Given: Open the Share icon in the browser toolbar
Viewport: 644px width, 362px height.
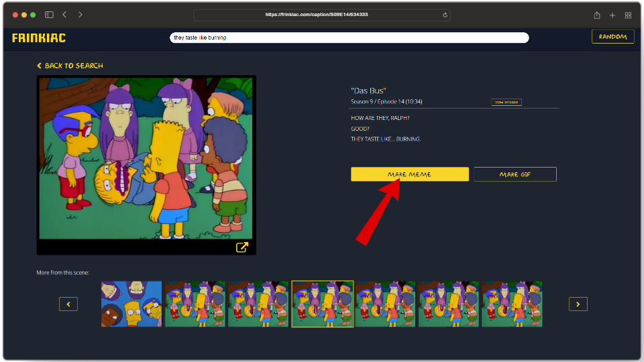Looking at the screenshot, I should coord(597,15).
